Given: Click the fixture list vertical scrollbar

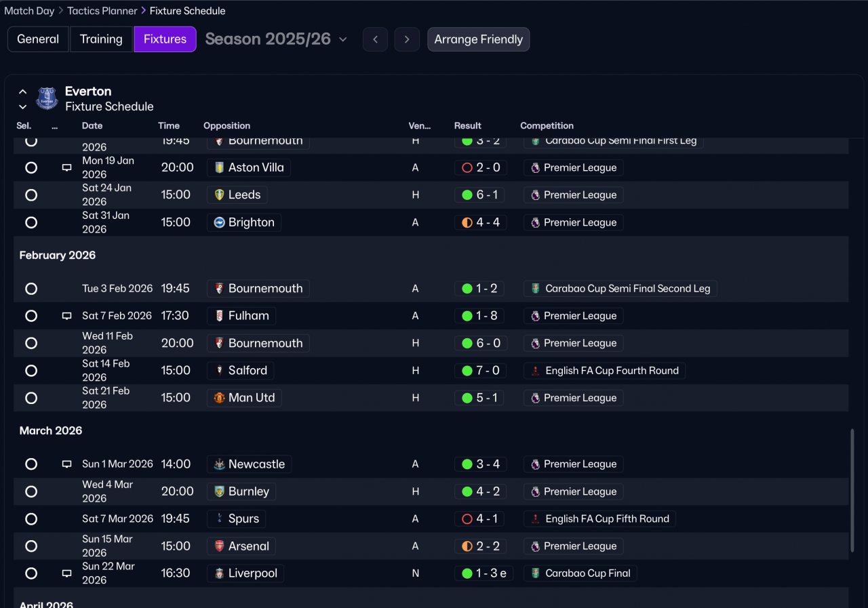Looking at the screenshot, I should click(x=852, y=490).
